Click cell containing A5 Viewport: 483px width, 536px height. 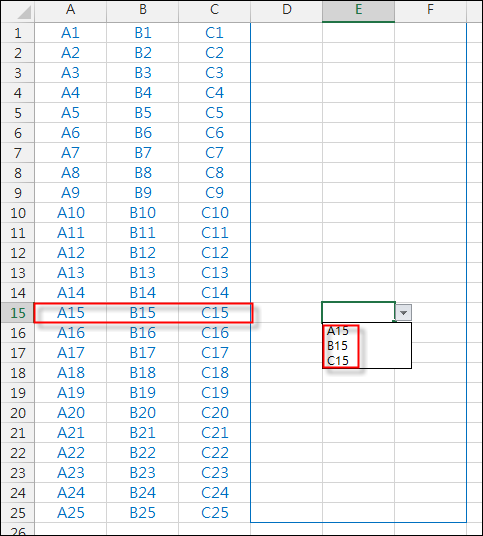click(x=70, y=113)
